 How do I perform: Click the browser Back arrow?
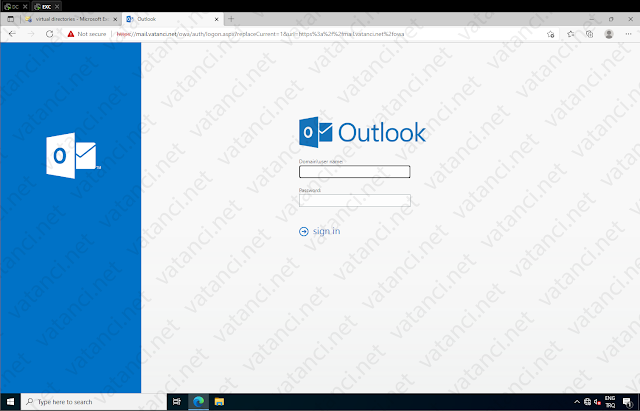point(12,34)
